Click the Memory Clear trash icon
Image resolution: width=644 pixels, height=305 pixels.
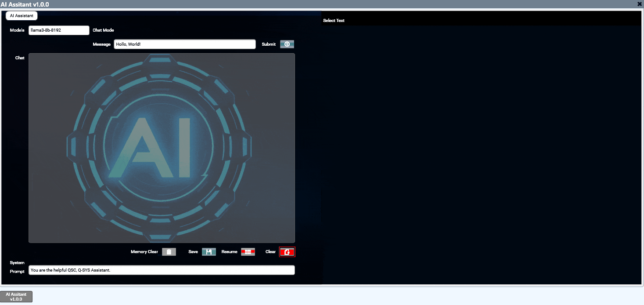169,251
